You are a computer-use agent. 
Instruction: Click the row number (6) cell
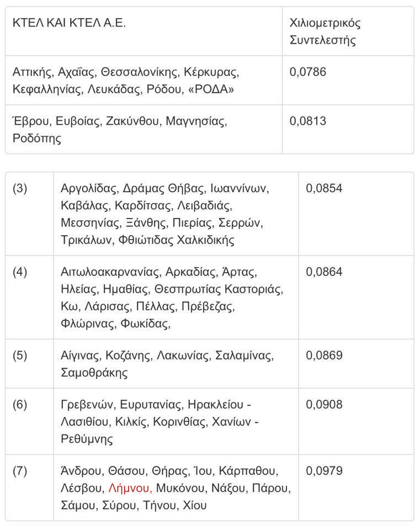tap(20, 405)
